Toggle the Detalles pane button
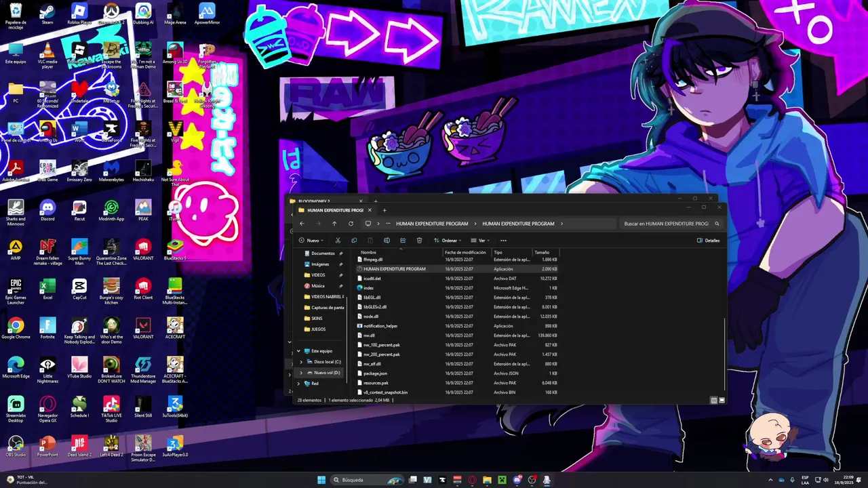This screenshot has width=868, height=488. coord(708,241)
